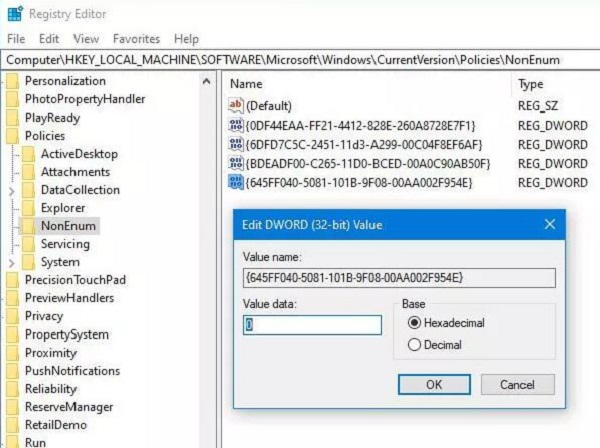Select the NonEnum key label in tree
This screenshot has height=448, width=600.
pyautogui.click(x=68, y=226)
